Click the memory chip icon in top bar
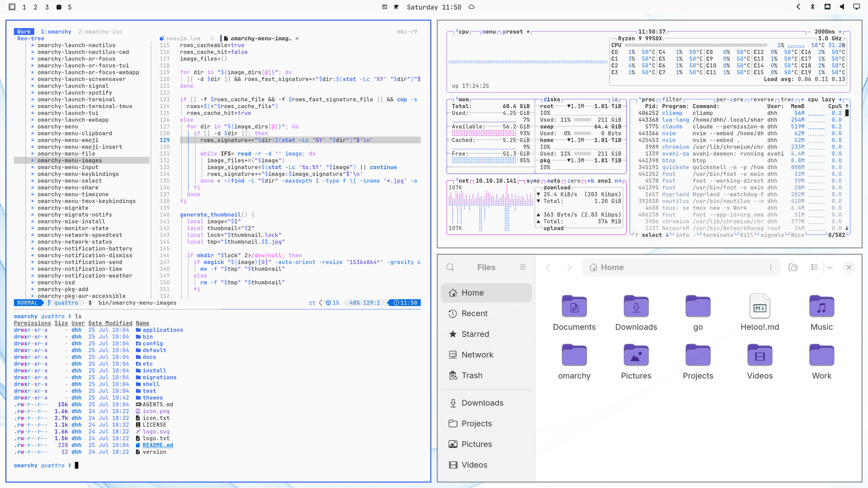The height and width of the screenshot is (488, 868). (827, 7)
